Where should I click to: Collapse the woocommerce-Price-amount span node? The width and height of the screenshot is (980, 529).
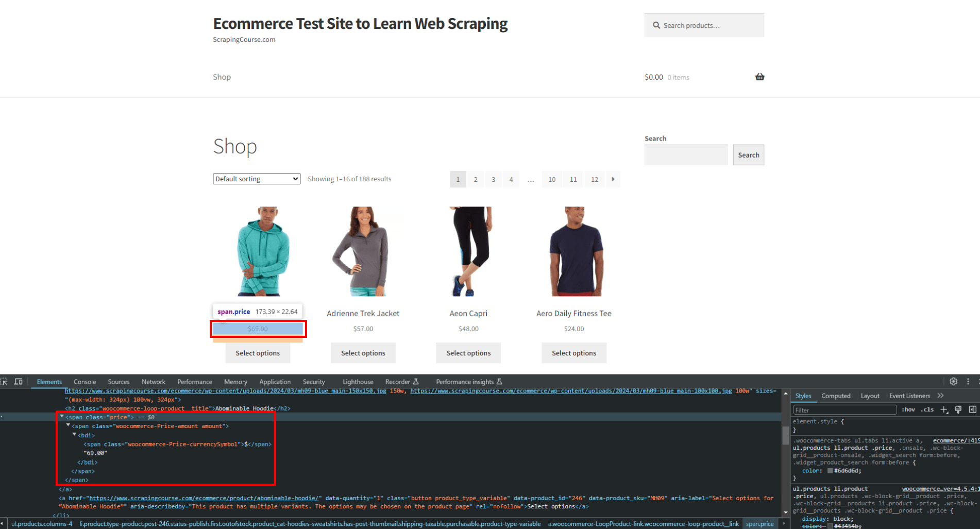(68, 425)
